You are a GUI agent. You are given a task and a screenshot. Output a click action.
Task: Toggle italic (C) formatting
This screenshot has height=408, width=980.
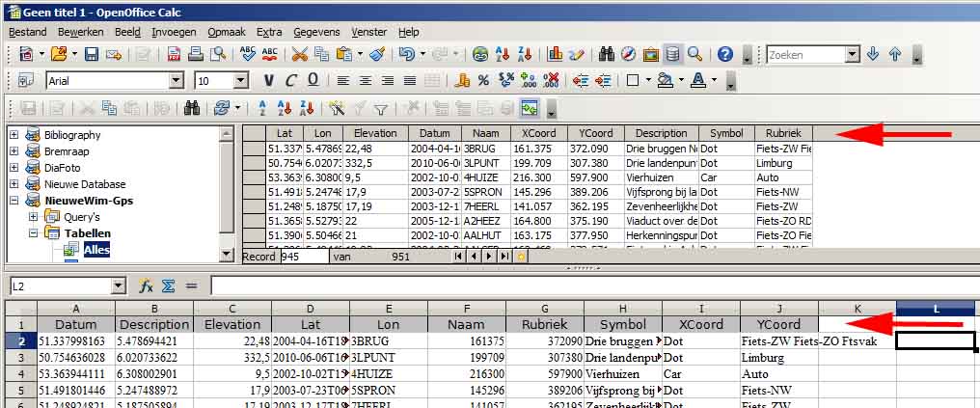[290, 80]
